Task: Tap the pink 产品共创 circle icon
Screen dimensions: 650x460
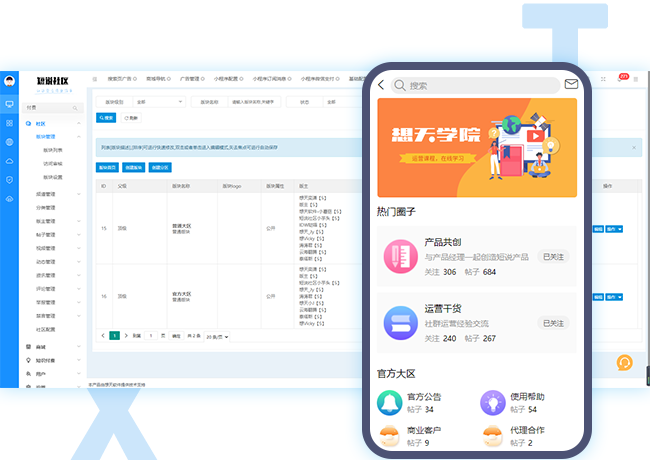Action: [400, 257]
